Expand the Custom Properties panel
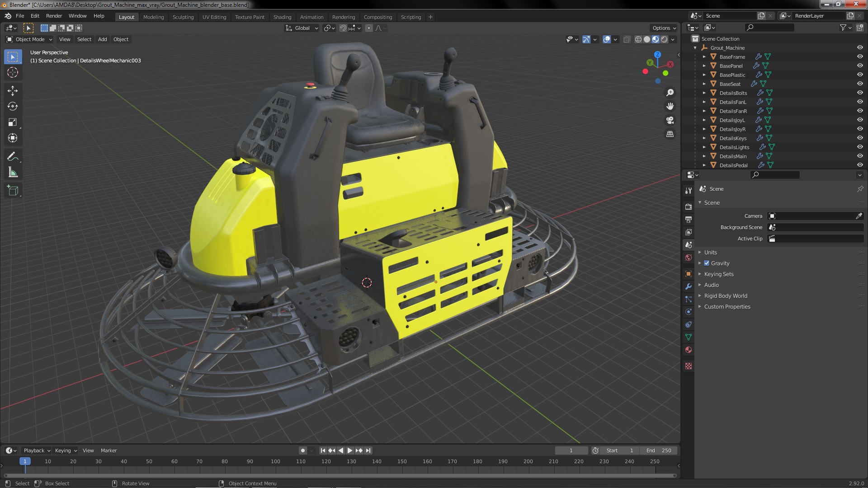The height and width of the screenshot is (488, 868). (727, 307)
